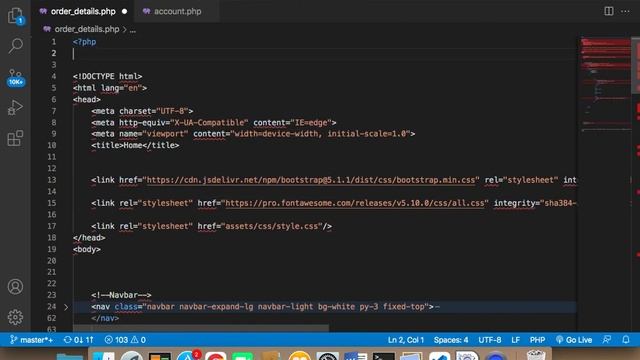Place cursor on empty line 2

[x=324, y=53]
